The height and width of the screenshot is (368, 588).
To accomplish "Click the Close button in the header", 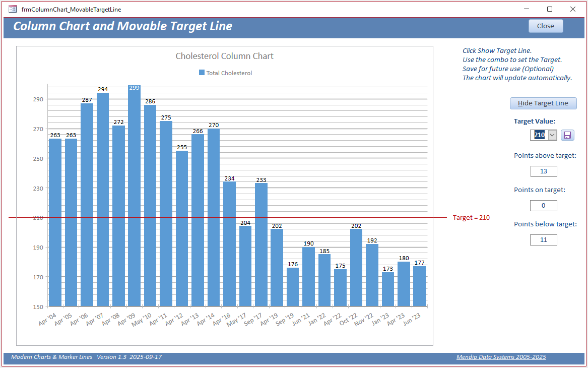I will [x=546, y=26].
